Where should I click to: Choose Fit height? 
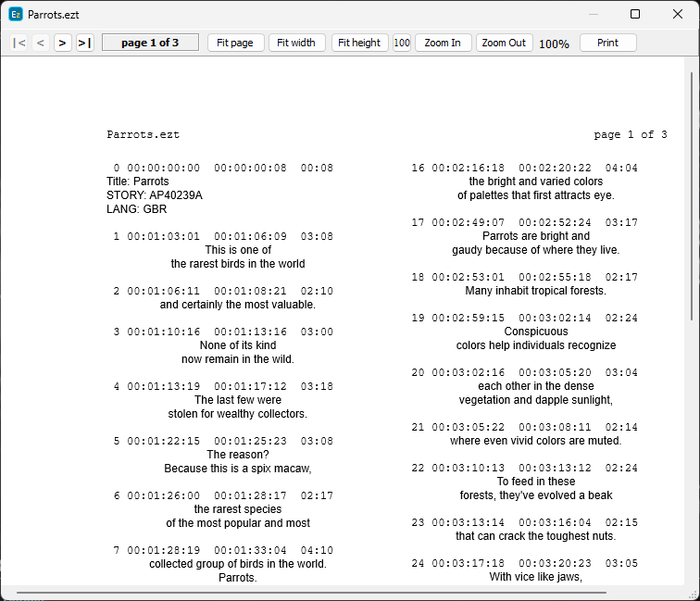(x=359, y=43)
